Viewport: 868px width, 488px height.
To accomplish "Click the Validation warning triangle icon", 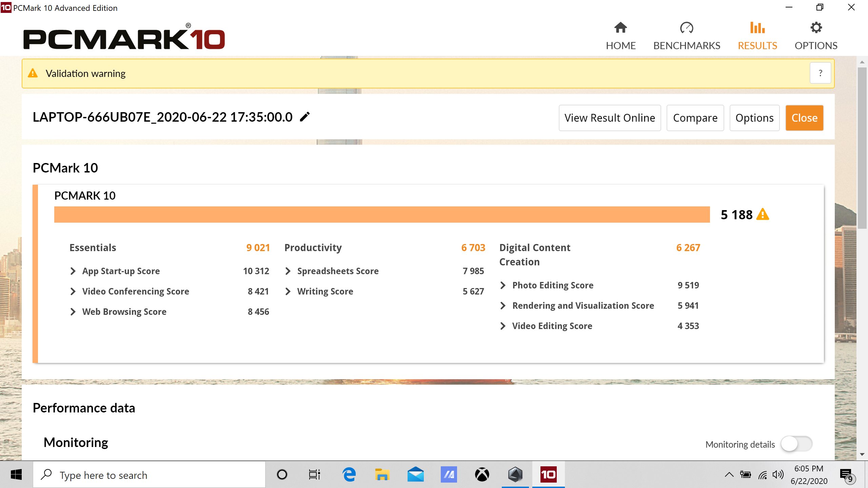I will tap(33, 73).
